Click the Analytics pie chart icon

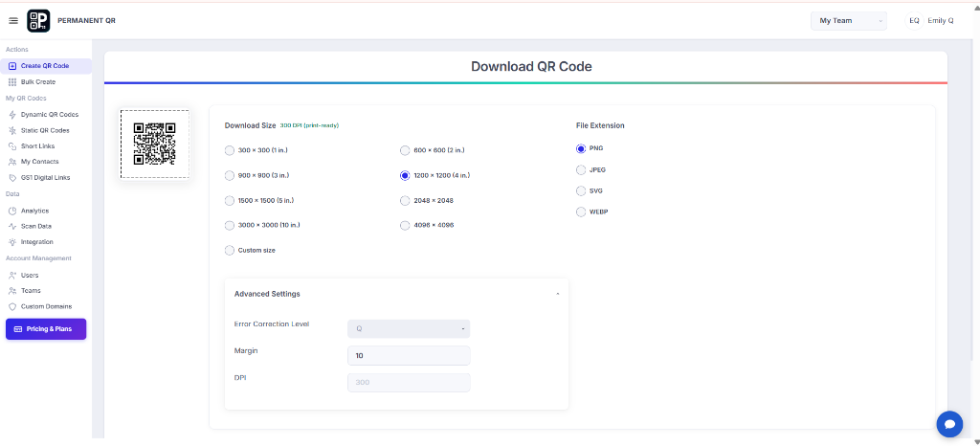click(12, 211)
